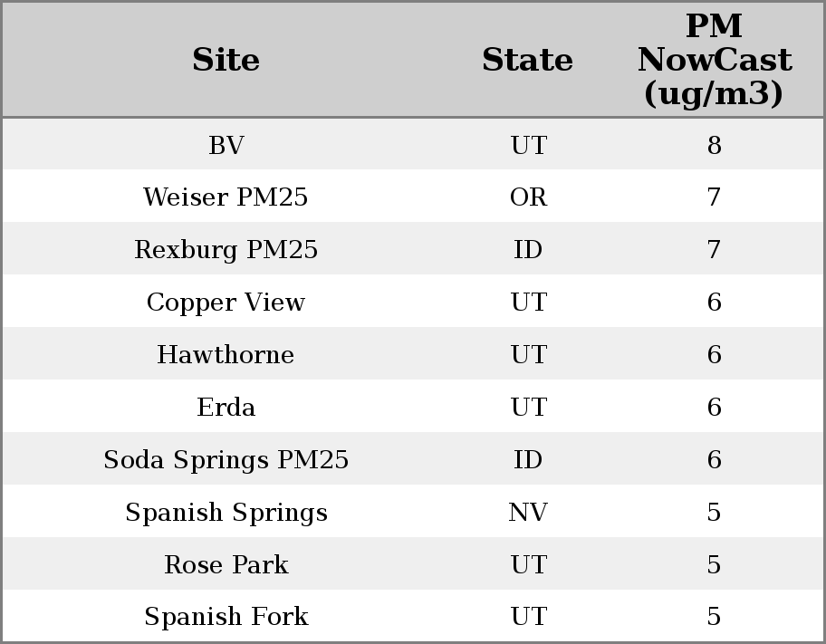The width and height of the screenshot is (826, 644).
Task: Click the Rose Park site name
Action: click(226, 565)
